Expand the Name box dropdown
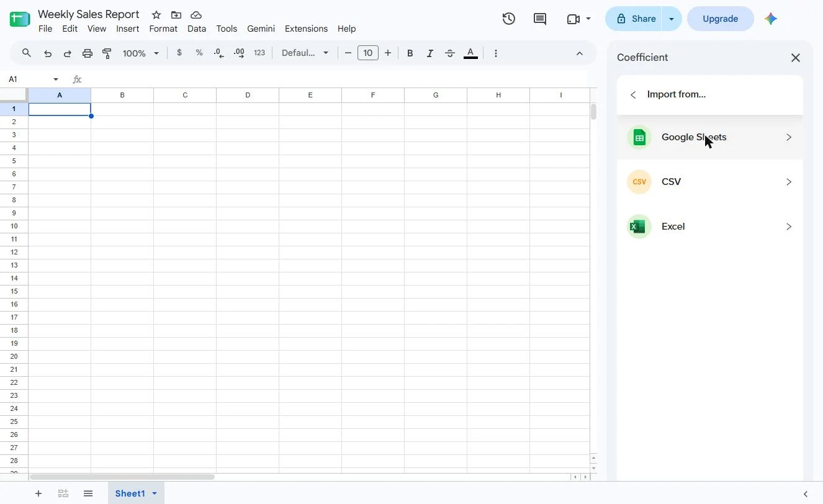Viewport: 823px width, 504px height. tap(56, 79)
